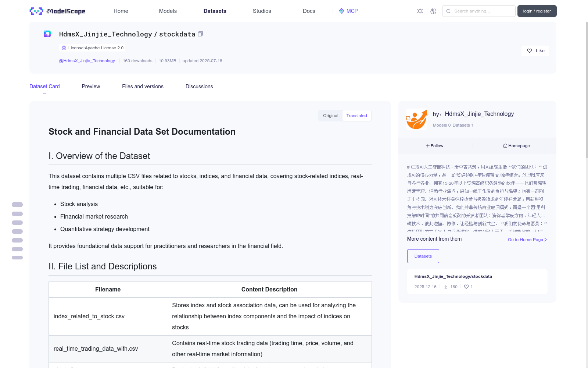Switch to the Preview tab
The image size is (588, 368).
tap(91, 86)
